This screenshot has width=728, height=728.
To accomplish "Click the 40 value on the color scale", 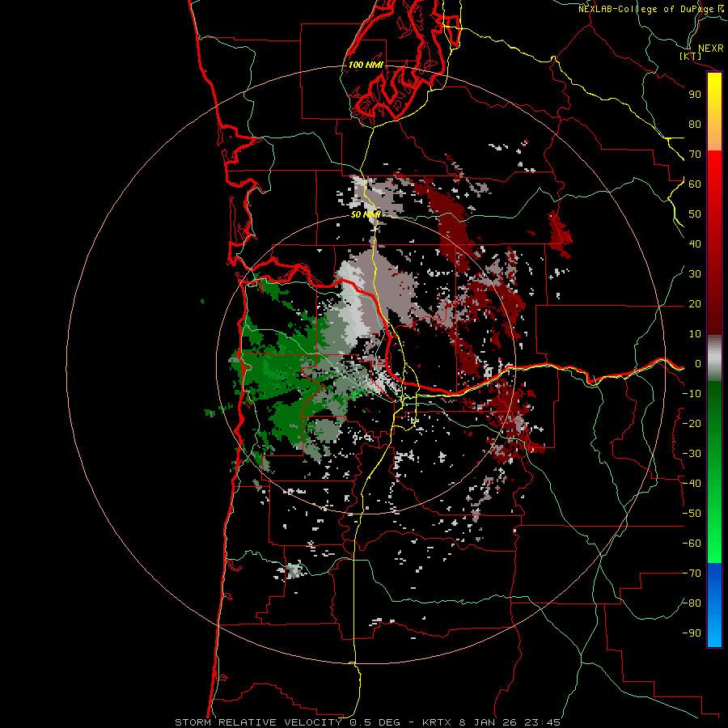I will coord(695,243).
